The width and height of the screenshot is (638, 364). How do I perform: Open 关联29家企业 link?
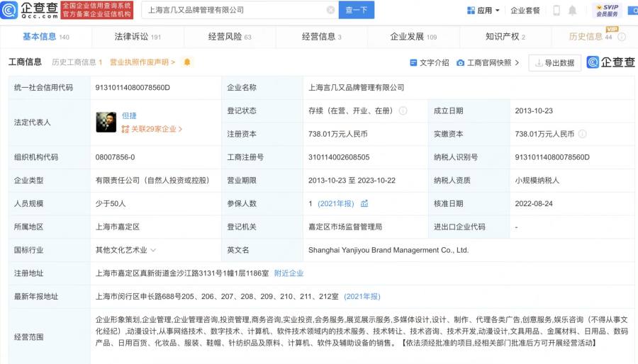pyautogui.click(x=152, y=129)
